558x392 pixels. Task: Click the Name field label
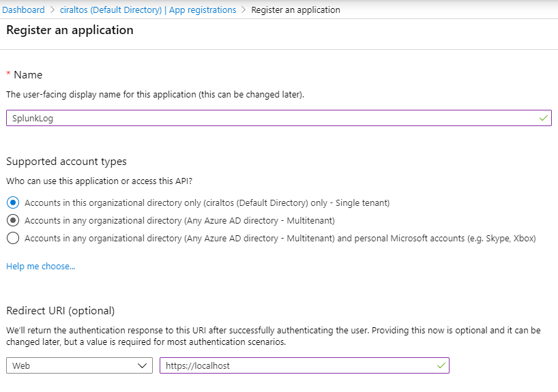tap(28, 75)
